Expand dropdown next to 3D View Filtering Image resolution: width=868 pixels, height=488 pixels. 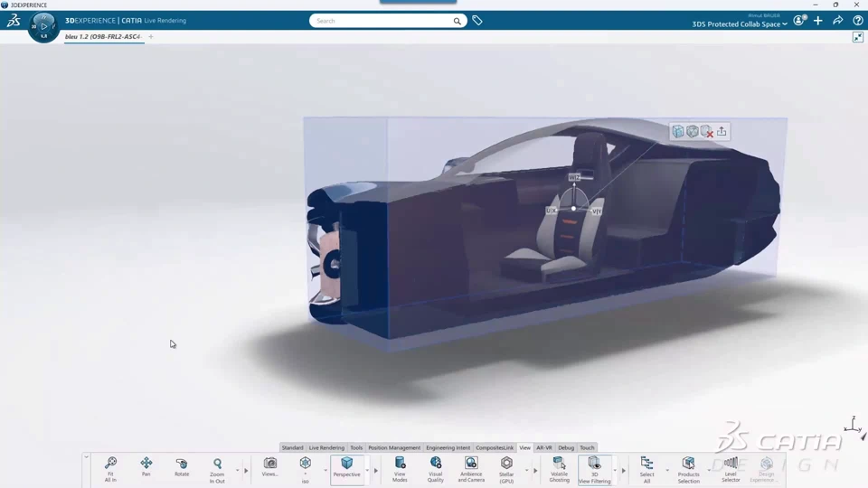point(615,470)
